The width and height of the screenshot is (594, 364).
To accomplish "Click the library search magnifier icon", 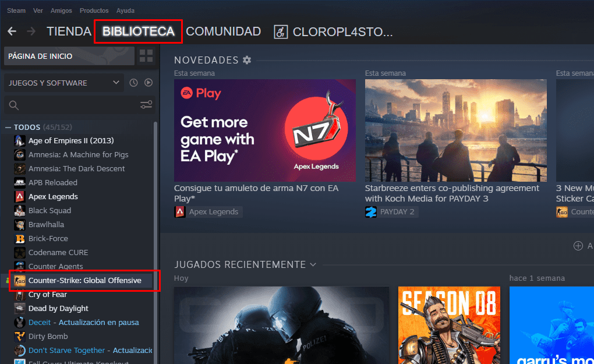I will (x=13, y=105).
